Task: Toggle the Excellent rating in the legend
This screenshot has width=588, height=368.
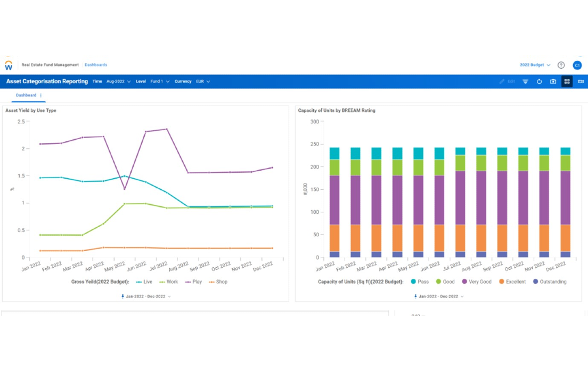Action: pos(512,282)
